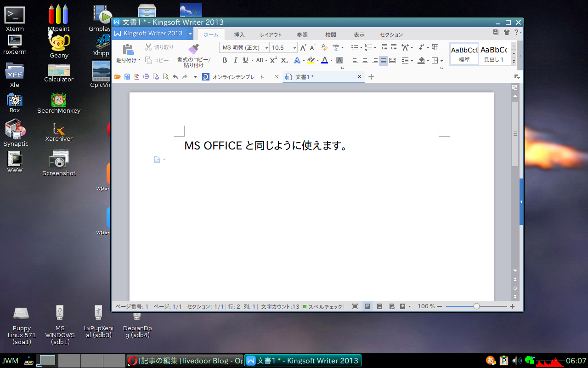
Task: Click the Cut (切り取り) scissors button
Action: (x=159, y=47)
